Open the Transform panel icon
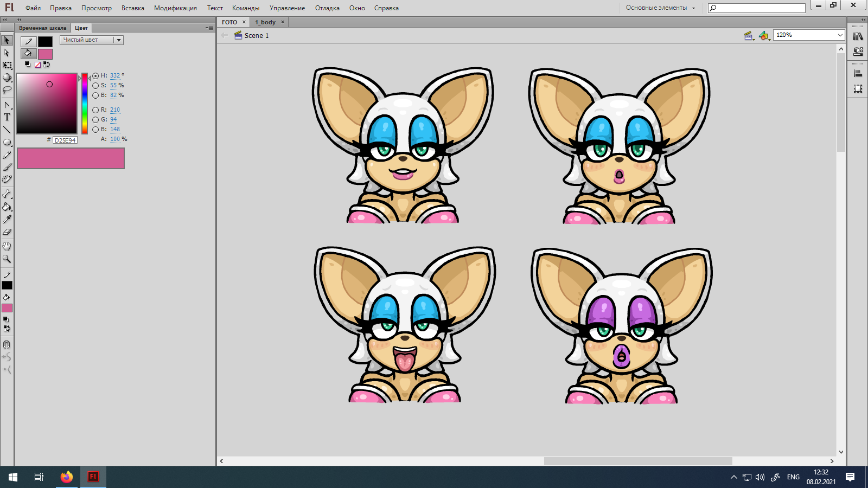Image resolution: width=868 pixels, height=488 pixels. click(858, 88)
